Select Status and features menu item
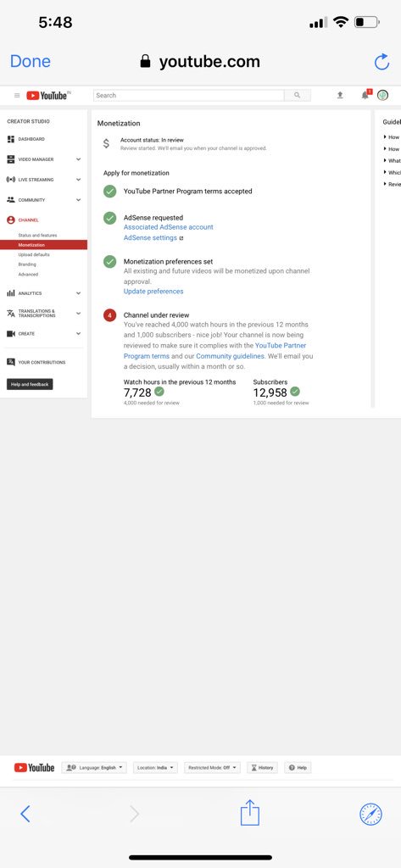This screenshot has height=868, width=401. tap(37, 236)
